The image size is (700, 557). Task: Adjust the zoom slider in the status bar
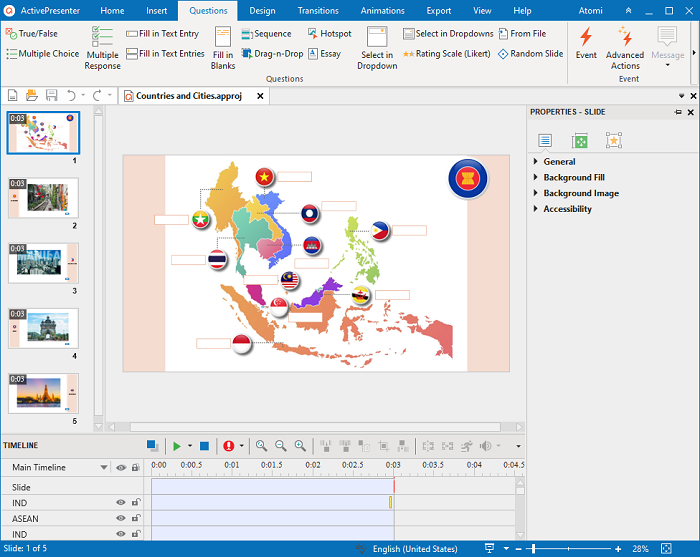tap(533, 549)
